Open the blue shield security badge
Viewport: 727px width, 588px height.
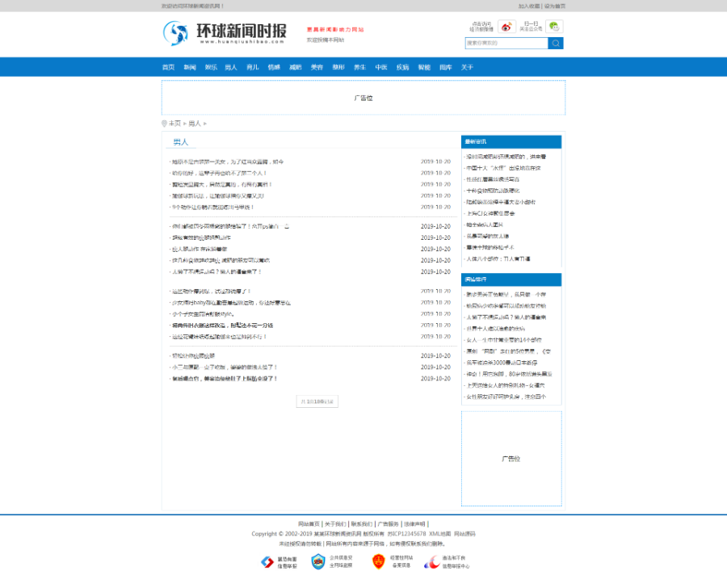[x=318, y=561]
